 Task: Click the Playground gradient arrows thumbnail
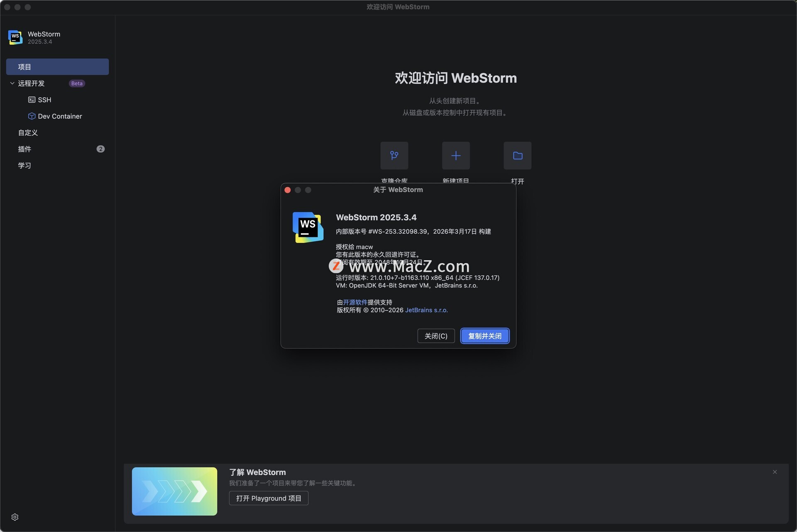[174, 491]
